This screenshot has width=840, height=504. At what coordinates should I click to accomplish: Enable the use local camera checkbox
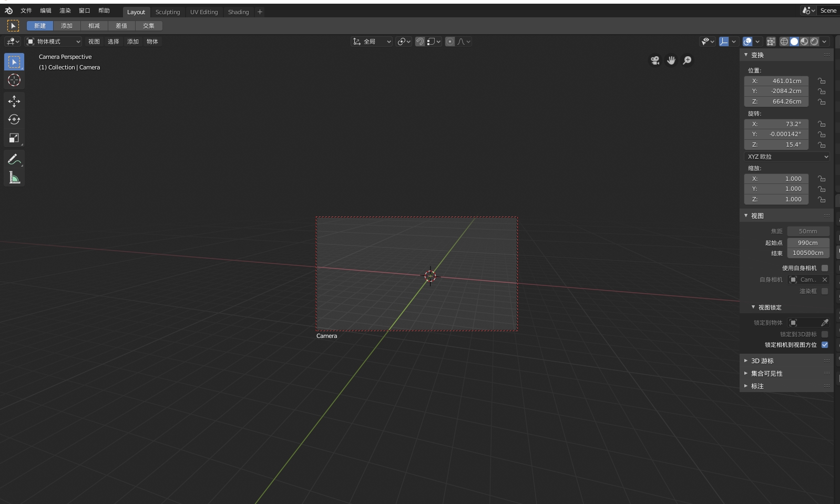(824, 268)
